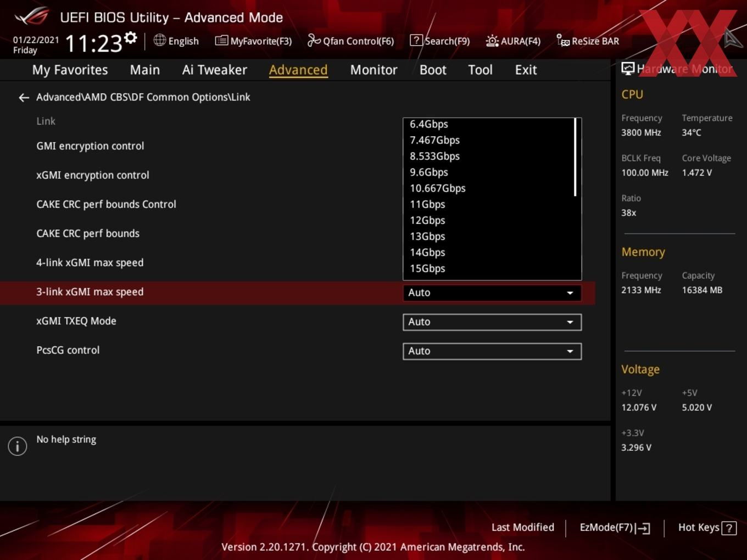The height and width of the screenshot is (560, 747).
Task: Click +12V reading 12.076 V
Action: tap(639, 407)
